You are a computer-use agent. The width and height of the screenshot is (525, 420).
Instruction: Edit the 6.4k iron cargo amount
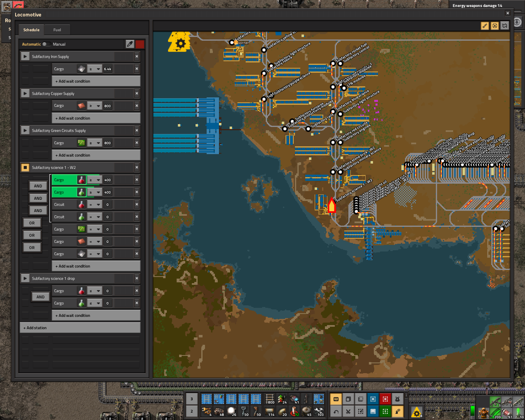[108, 69]
